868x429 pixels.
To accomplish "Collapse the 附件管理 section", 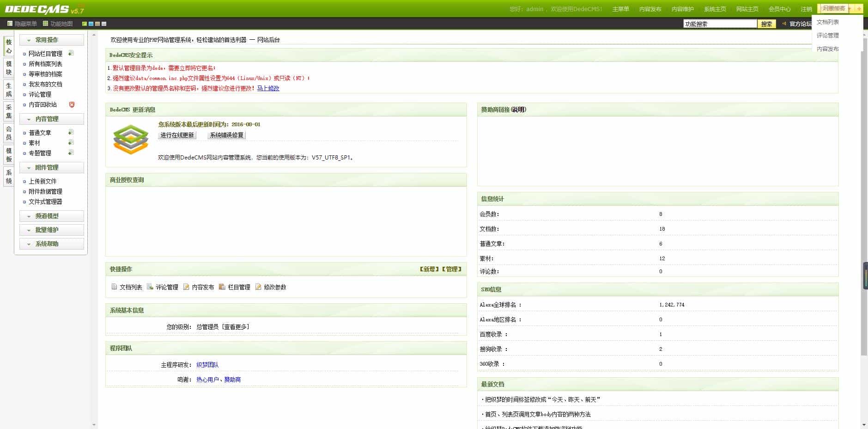I will coord(52,167).
